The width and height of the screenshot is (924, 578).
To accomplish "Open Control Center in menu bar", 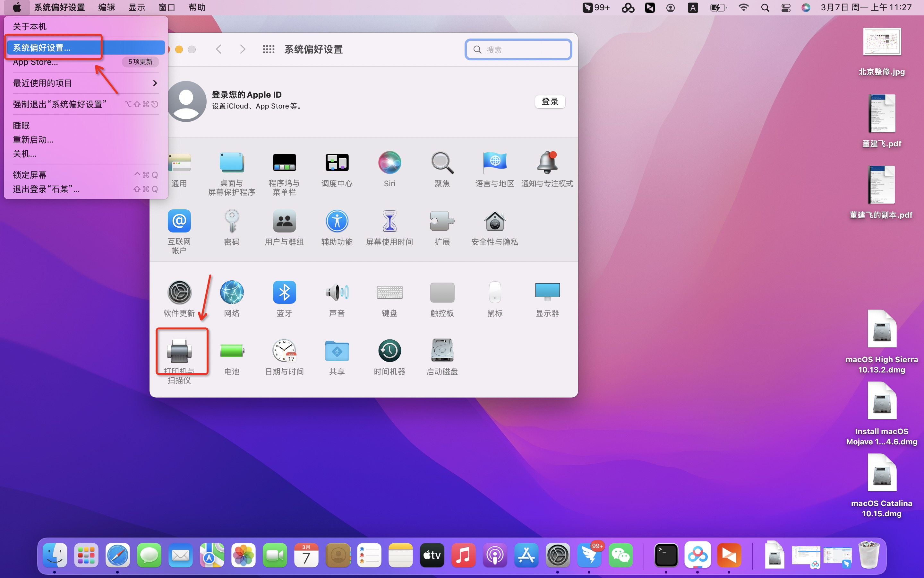I will [786, 8].
